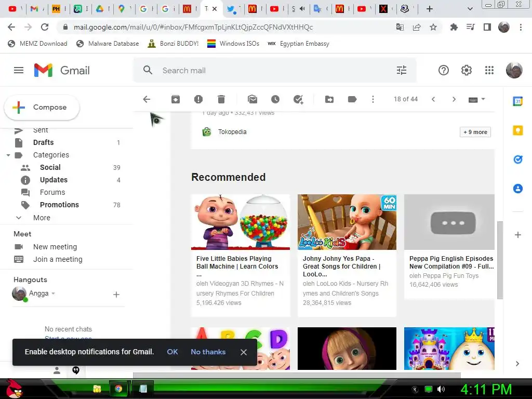Show search options filter icon
The height and width of the screenshot is (399, 532).
(402, 70)
